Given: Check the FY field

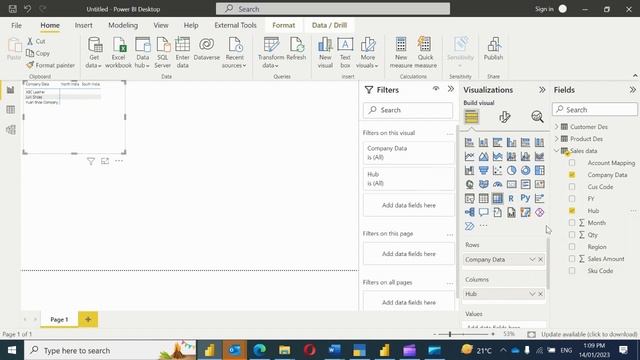Looking at the screenshot, I should [572, 199].
